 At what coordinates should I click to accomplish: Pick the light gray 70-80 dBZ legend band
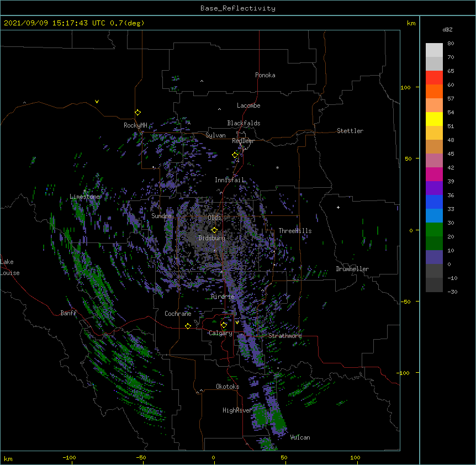tap(434, 50)
